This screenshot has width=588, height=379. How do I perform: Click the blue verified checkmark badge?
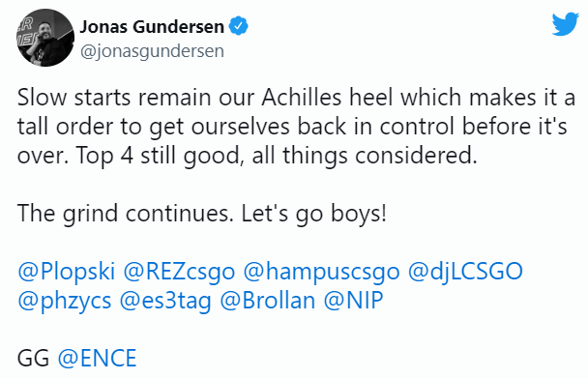[x=239, y=26]
